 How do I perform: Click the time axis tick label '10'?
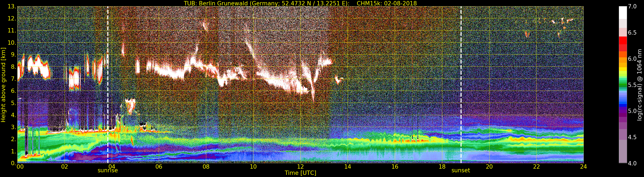[x=253, y=167]
